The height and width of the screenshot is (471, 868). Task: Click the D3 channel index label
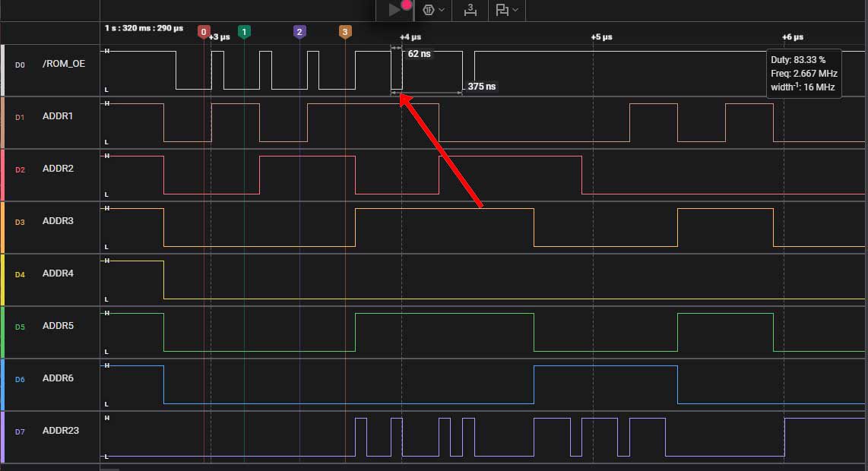(20, 222)
